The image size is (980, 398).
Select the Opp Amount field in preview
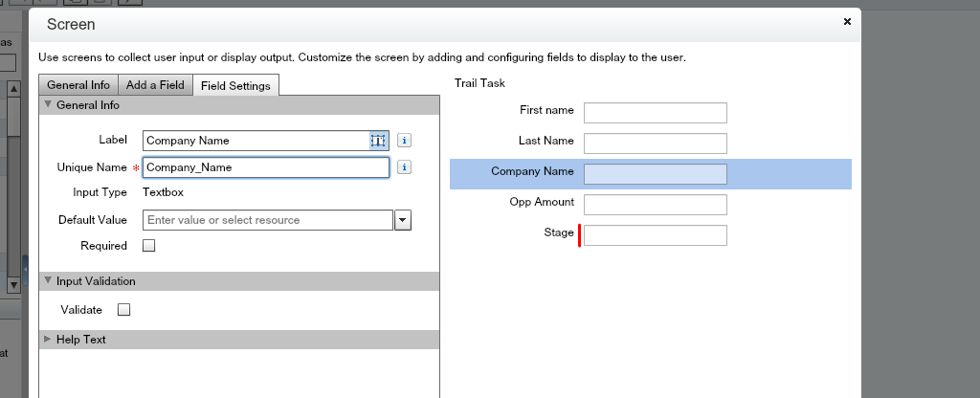pyautogui.click(x=655, y=205)
